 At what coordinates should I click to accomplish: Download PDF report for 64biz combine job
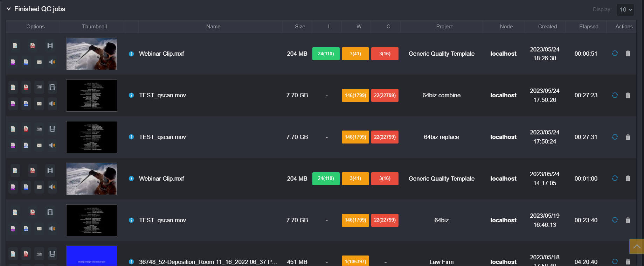[x=26, y=87]
